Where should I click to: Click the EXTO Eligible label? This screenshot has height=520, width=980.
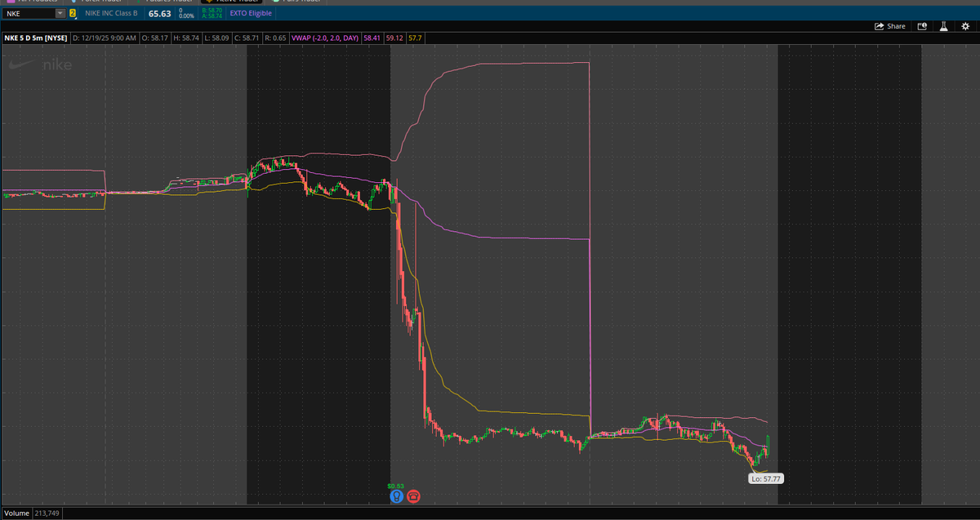click(251, 14)
